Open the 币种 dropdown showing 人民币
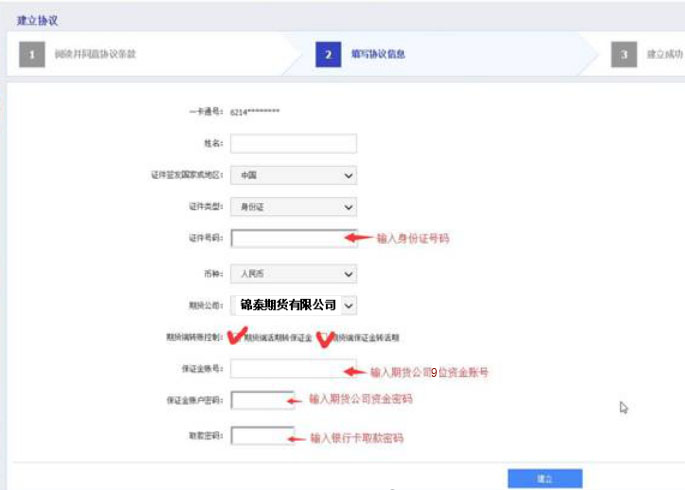Image resolution: width=685 pixels, height=490 pixels. tap(294, 274)
